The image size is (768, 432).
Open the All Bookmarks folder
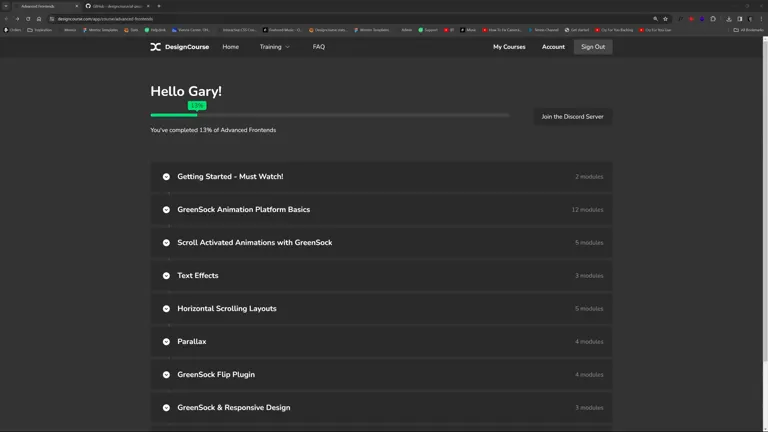coord(748,30)
